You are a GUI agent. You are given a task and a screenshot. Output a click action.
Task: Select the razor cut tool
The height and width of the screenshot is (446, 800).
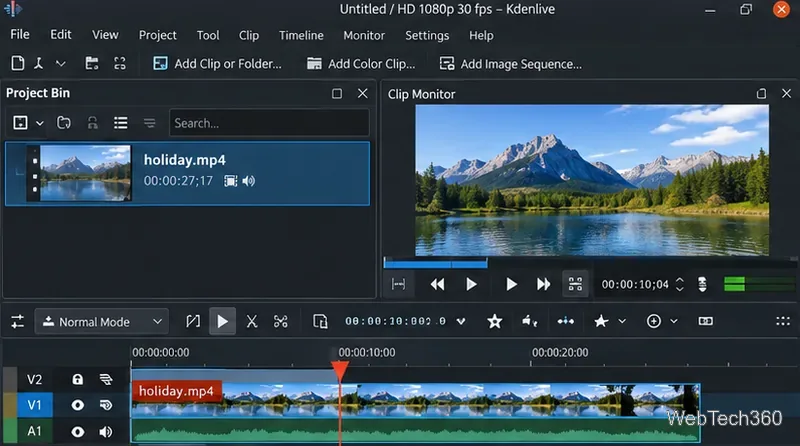pos(252,321)
